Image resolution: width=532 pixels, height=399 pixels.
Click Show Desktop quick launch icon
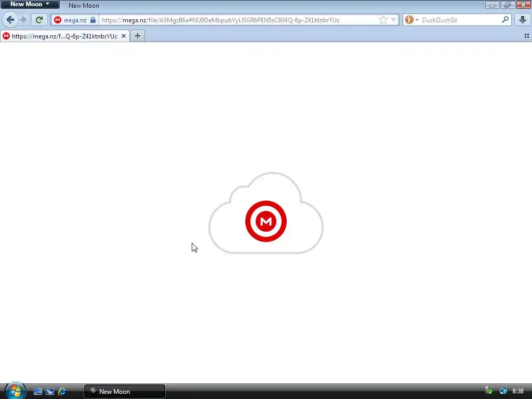pyautogui.click(x=37, y=391)
